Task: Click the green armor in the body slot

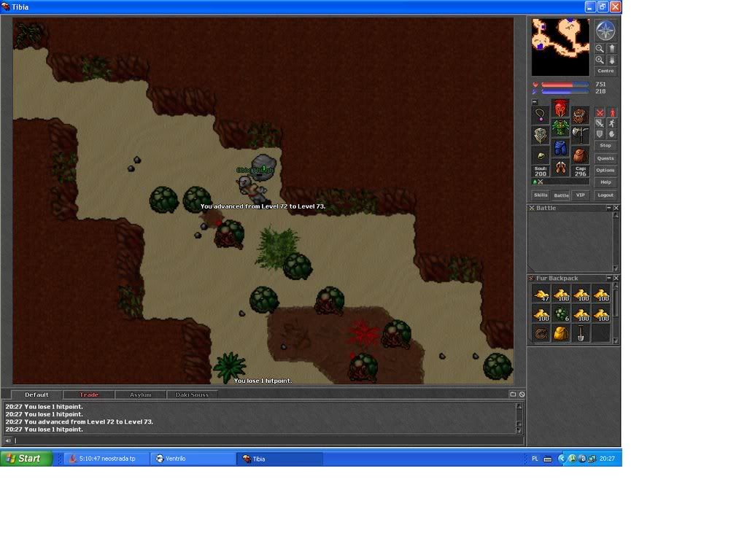Action: (x=560, y=128)
